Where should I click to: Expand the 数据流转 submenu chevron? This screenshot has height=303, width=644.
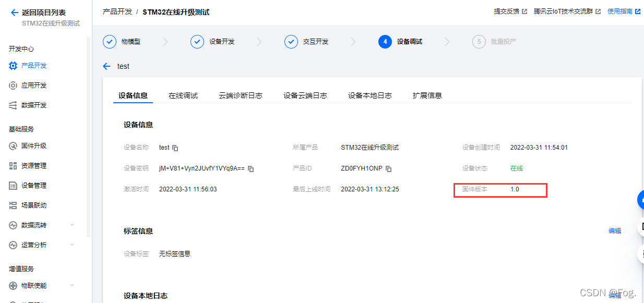click(72, 225)
